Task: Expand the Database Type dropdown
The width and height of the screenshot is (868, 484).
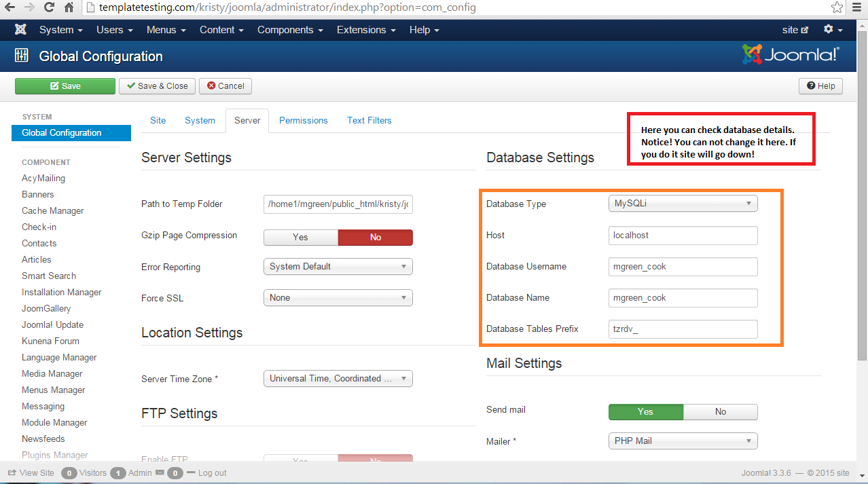Action: (x=682, y=203)
